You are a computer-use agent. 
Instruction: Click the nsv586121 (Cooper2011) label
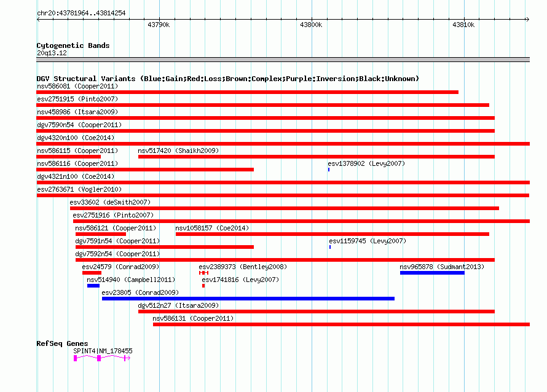(116, 228)
